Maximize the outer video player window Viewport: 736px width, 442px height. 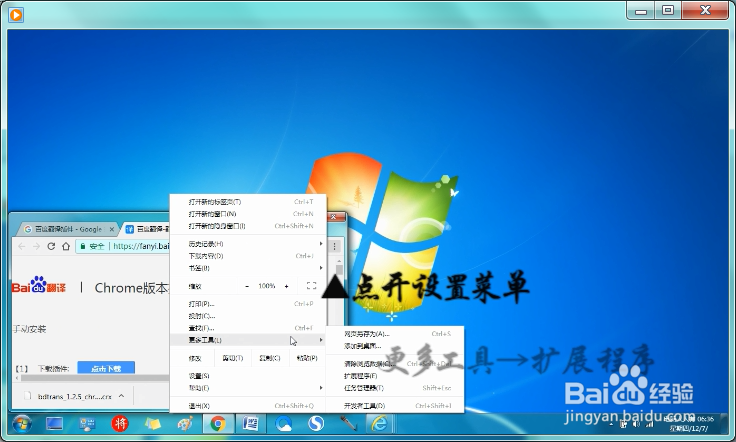668,10
